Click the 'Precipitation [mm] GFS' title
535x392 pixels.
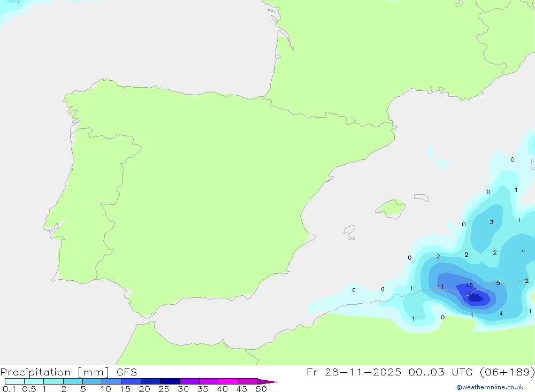[68, 372]
